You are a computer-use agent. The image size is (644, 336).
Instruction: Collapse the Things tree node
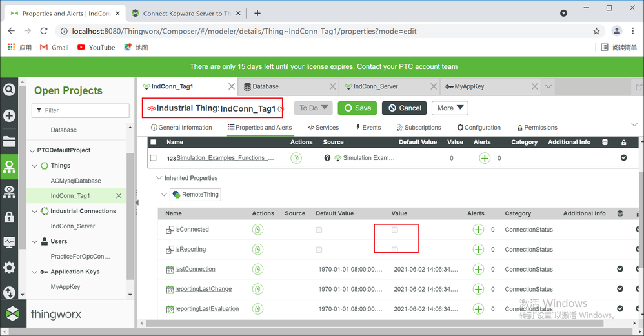point(34,166)
